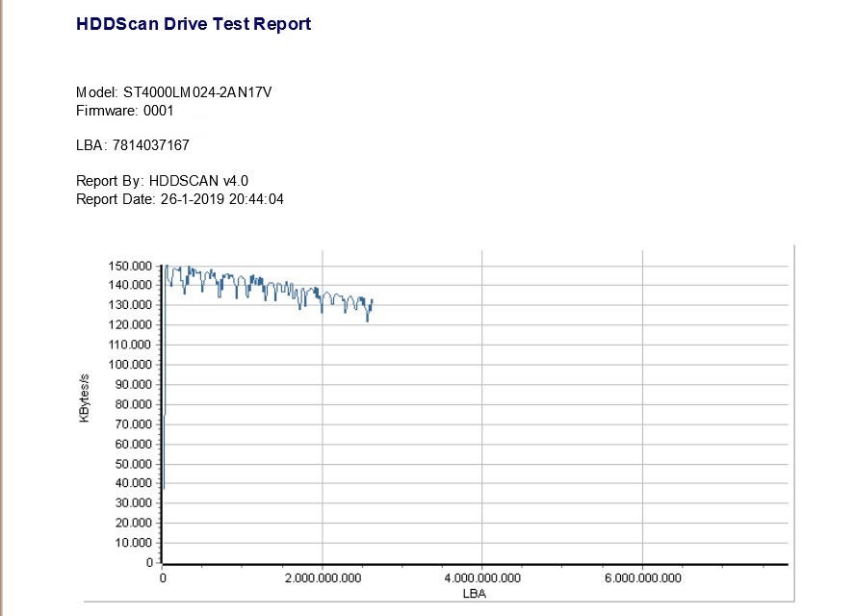Click the 40.000 y-axis label
Screen dimensions: 854x616
click(x=133, y=483)
